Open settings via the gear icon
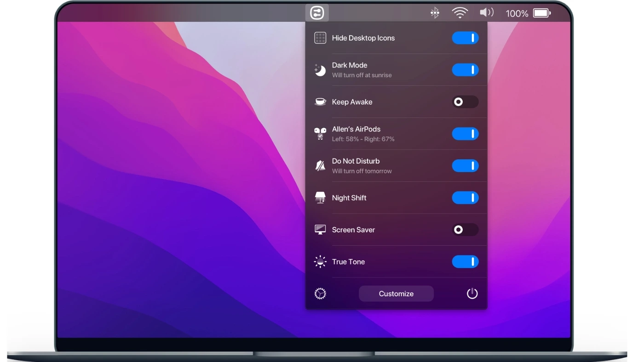The width and height of the screenshot is (644, 362). (x=320, y=294)
